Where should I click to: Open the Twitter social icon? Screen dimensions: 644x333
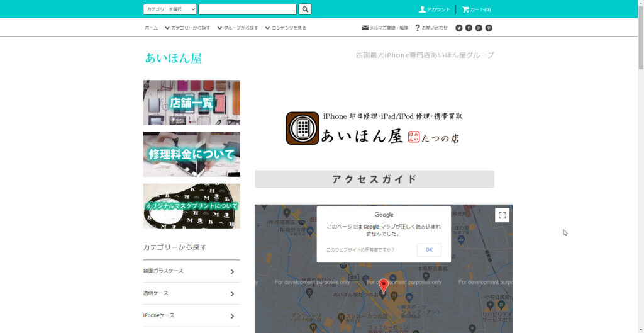coord(458,28)
